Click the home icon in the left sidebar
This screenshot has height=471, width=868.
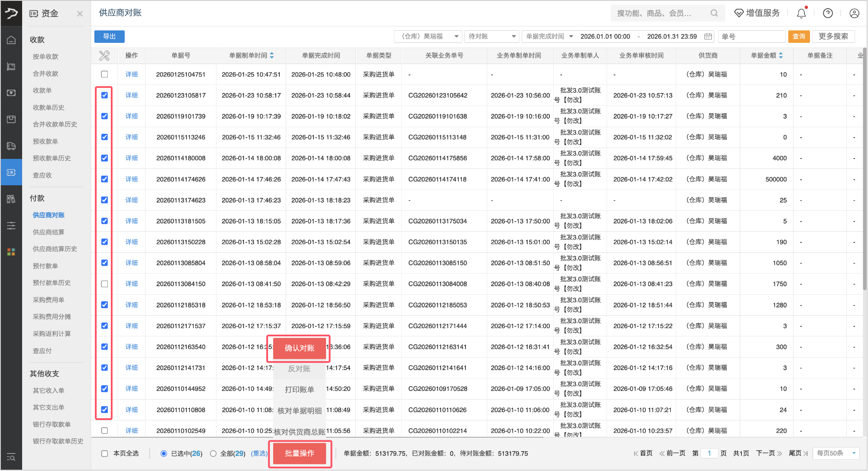[11, 40]
